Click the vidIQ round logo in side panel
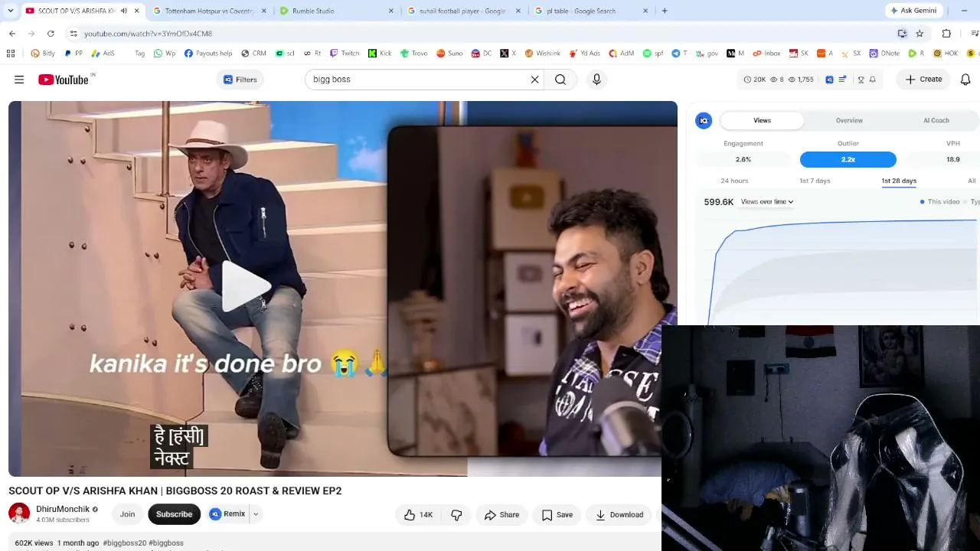The width and height of the screenshot is (980, 551). (704, 120)
